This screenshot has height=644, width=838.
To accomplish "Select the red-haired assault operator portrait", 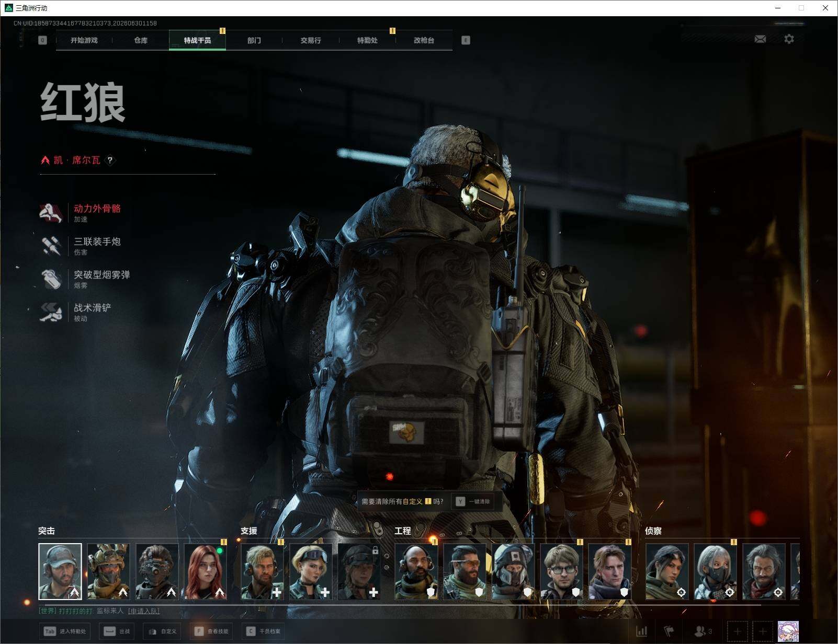I will 206,571.
